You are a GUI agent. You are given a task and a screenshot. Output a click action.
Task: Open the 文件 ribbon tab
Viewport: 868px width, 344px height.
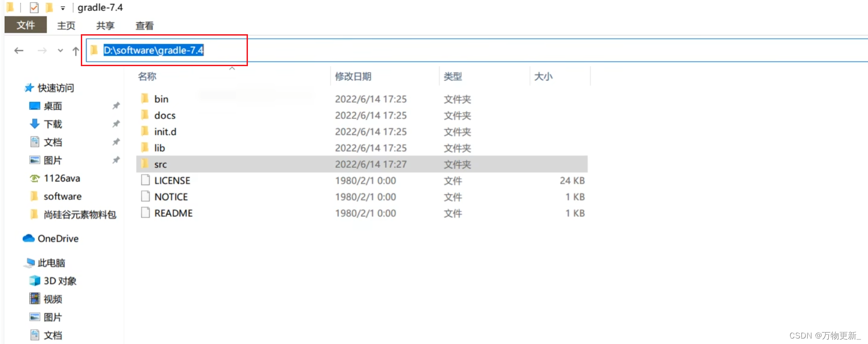(26, 25)
